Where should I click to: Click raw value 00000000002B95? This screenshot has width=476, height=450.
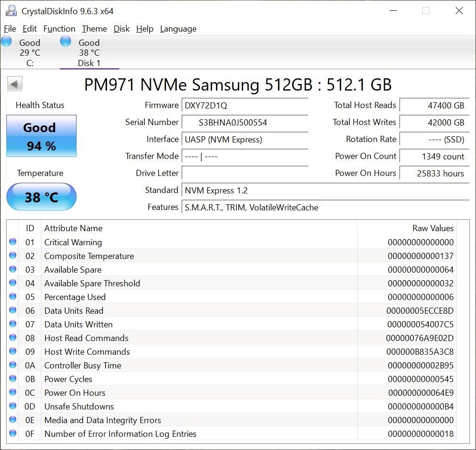420,365
